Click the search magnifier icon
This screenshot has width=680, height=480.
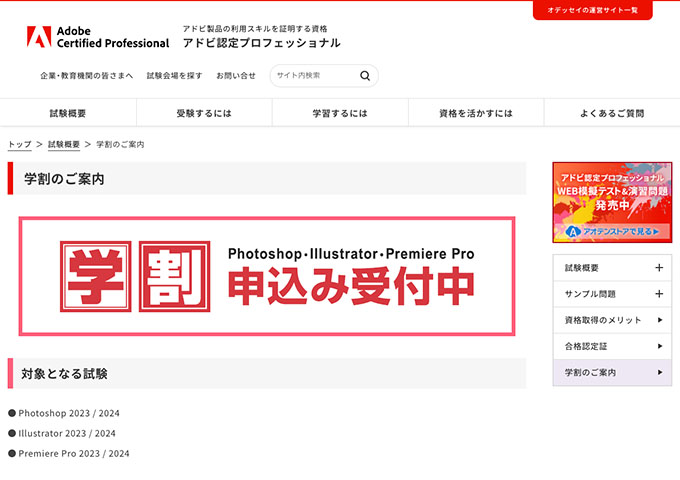(x=365, y=75)
